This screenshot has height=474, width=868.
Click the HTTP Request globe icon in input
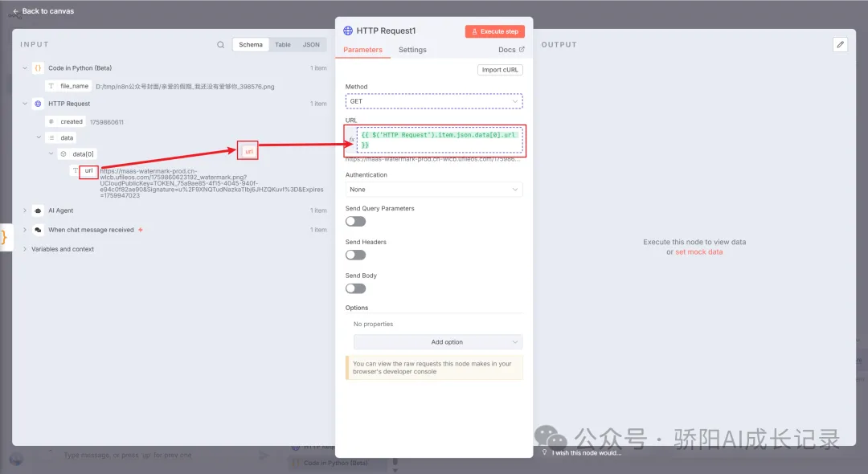point(39,104)
